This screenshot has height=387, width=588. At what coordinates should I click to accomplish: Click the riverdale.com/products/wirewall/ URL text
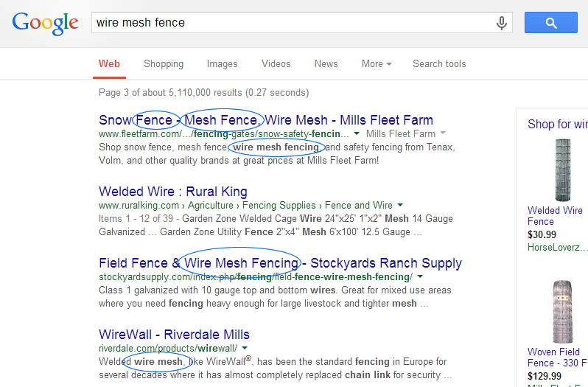[168, 349]
